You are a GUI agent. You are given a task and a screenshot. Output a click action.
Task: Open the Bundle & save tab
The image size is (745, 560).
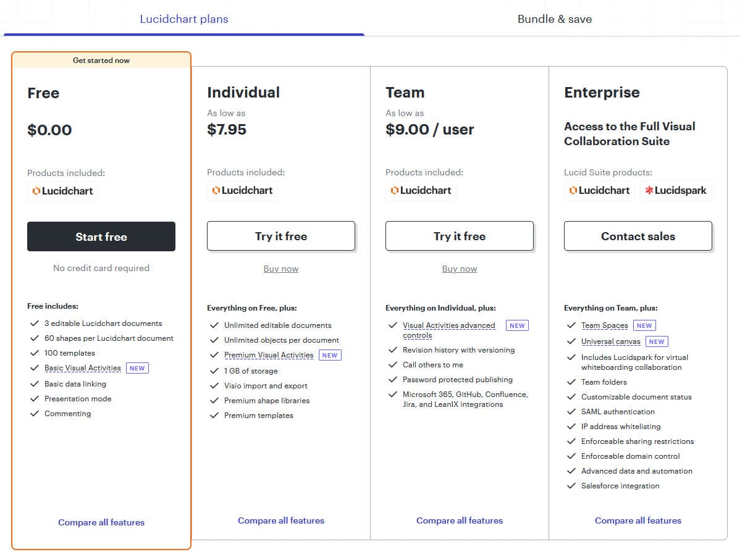554,19
